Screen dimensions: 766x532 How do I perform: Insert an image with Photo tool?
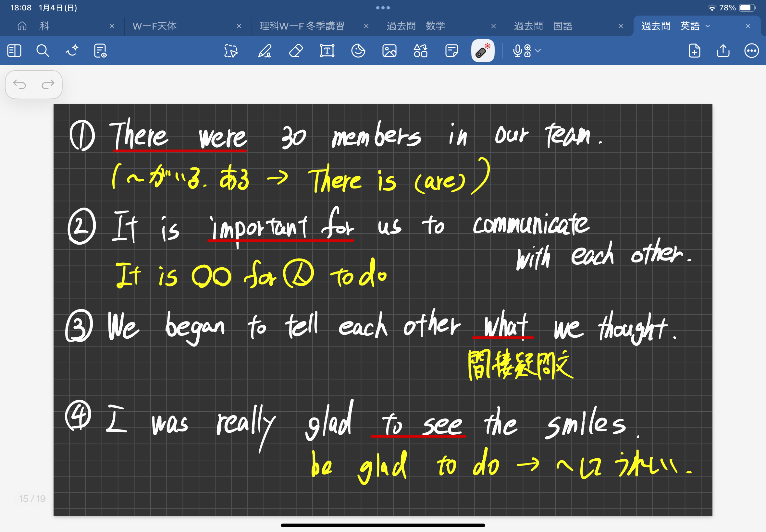click(x=389, y=51)
